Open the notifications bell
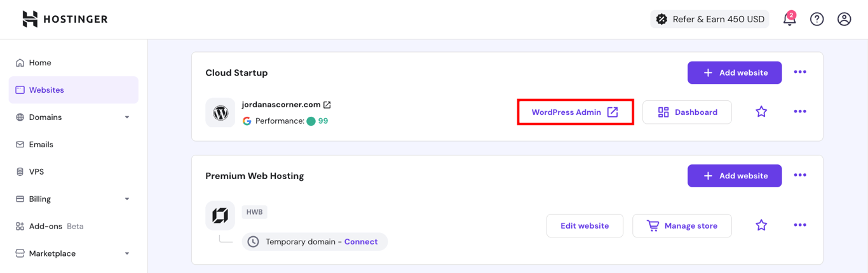Screen dimensions: 868x273 click(789, 19)
